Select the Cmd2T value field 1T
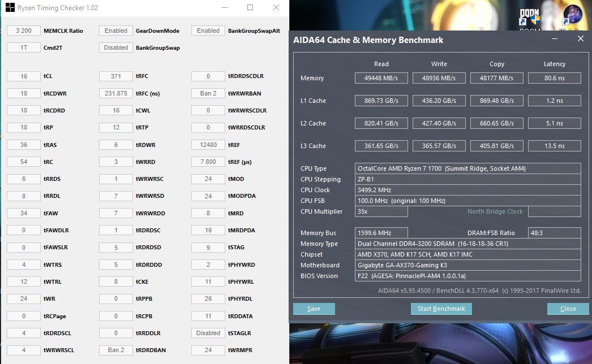 coord(24,47)
